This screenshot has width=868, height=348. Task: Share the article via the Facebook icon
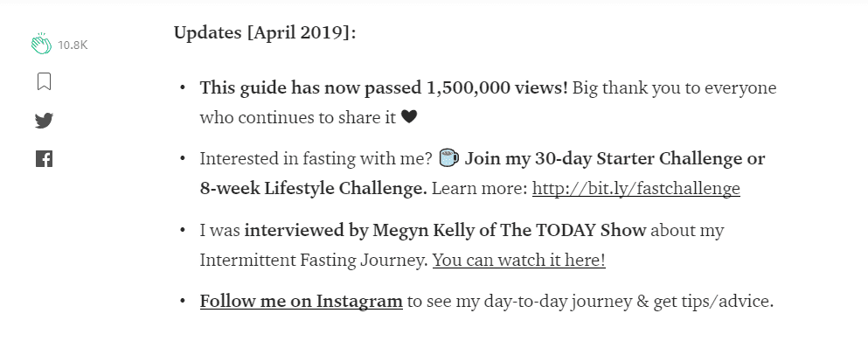pyautogui.click(x=44, y=159)
